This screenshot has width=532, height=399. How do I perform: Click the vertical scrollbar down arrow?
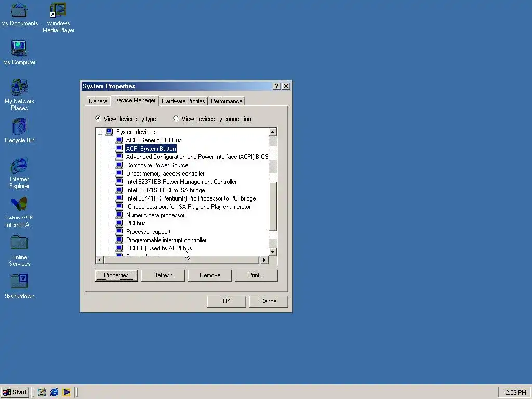pyautogui.click(x=272, y=252)
